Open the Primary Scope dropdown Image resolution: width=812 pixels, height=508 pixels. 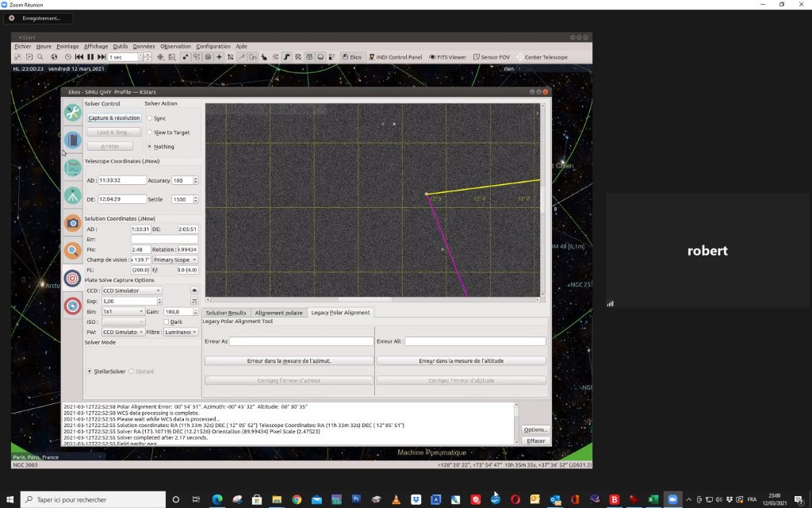pos(174,260)
